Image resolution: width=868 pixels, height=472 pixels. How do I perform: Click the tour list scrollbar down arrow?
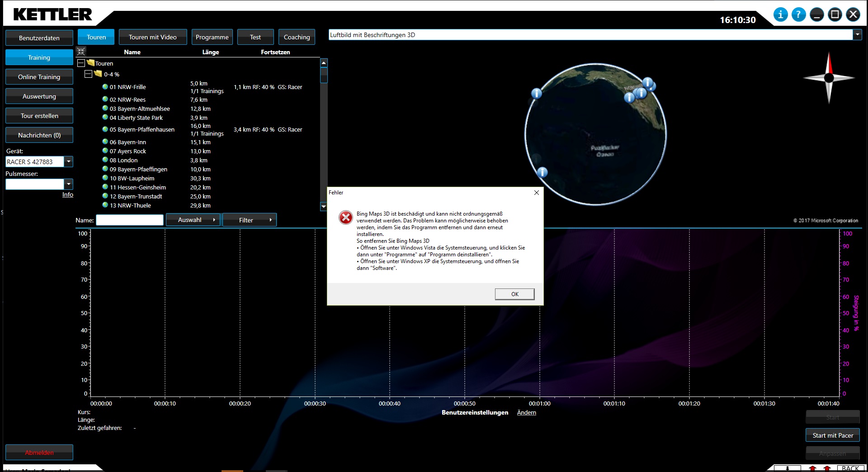point(324,207)
